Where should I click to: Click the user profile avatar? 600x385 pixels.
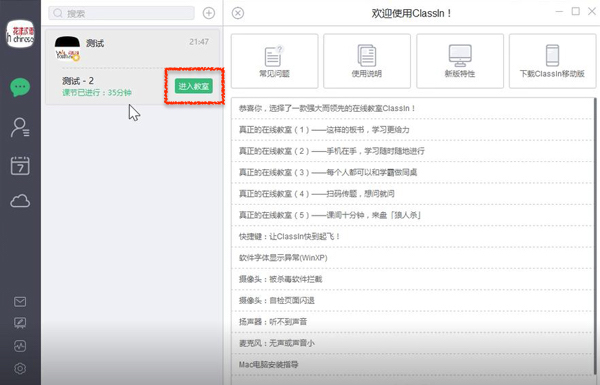pyautogui.click(x=20, y=34)
